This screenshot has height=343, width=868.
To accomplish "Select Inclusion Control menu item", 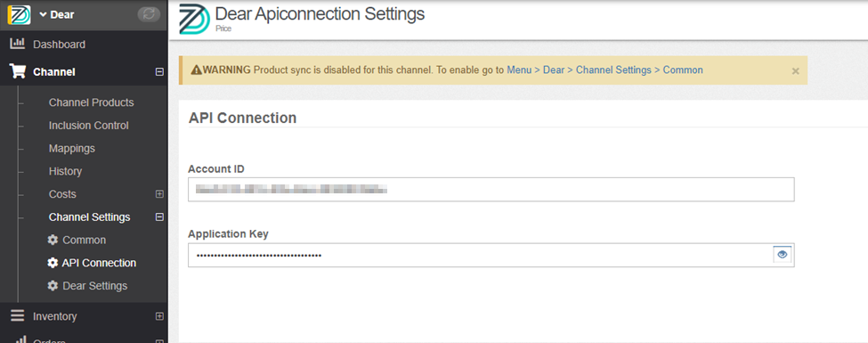I will (x=88, y=126).
